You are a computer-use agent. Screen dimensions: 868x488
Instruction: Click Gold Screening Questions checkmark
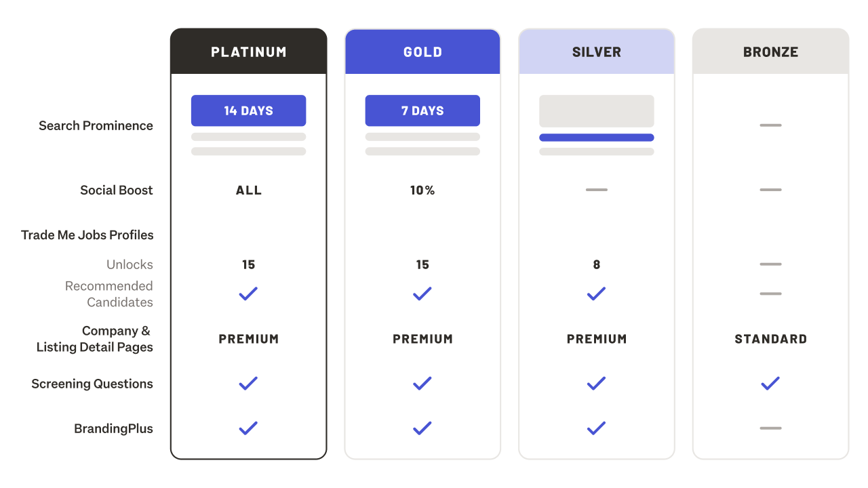click(422, 384)
